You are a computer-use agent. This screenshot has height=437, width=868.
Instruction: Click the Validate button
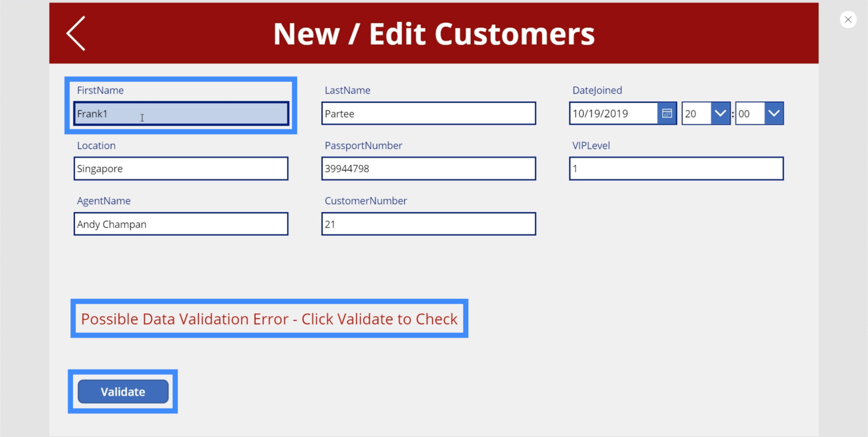pos(123,391)
